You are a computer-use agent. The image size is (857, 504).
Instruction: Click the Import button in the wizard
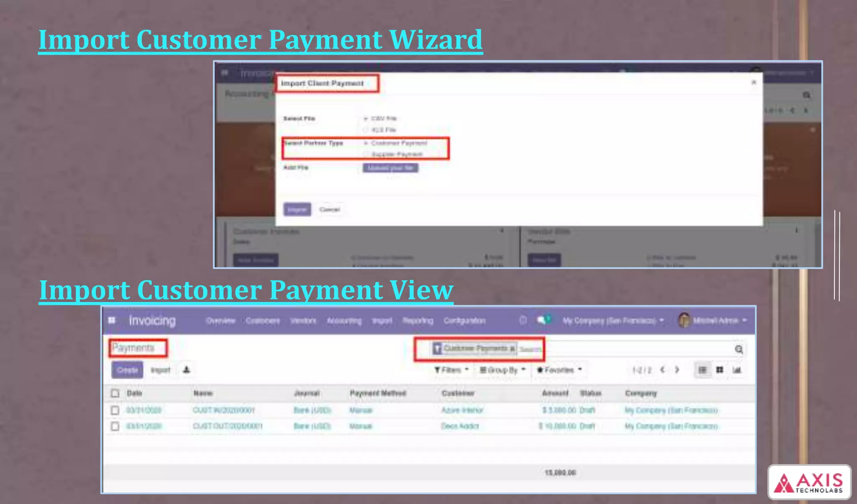click(297, 209)
